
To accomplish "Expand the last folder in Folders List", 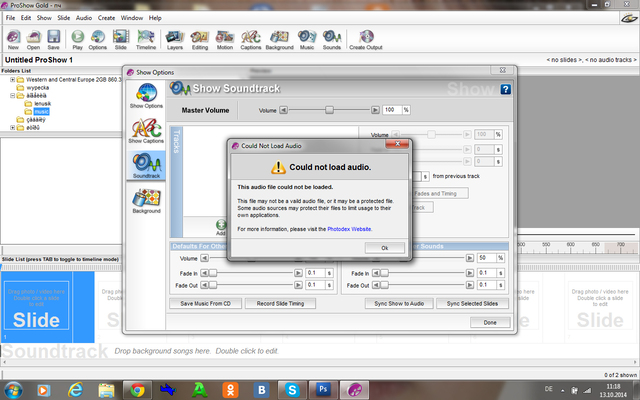I will (13, 127).
